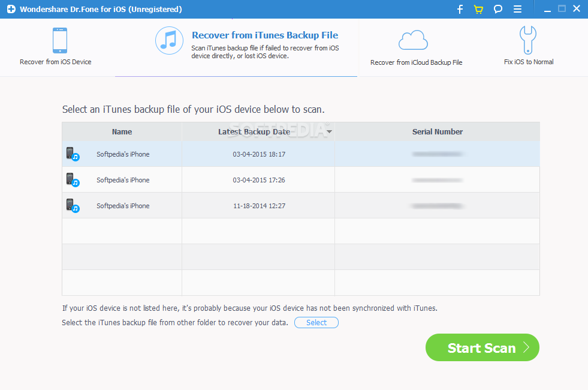Click the iTunes music note icon
This screenshot has height=390, width=588.
click(x=169, y=40)
